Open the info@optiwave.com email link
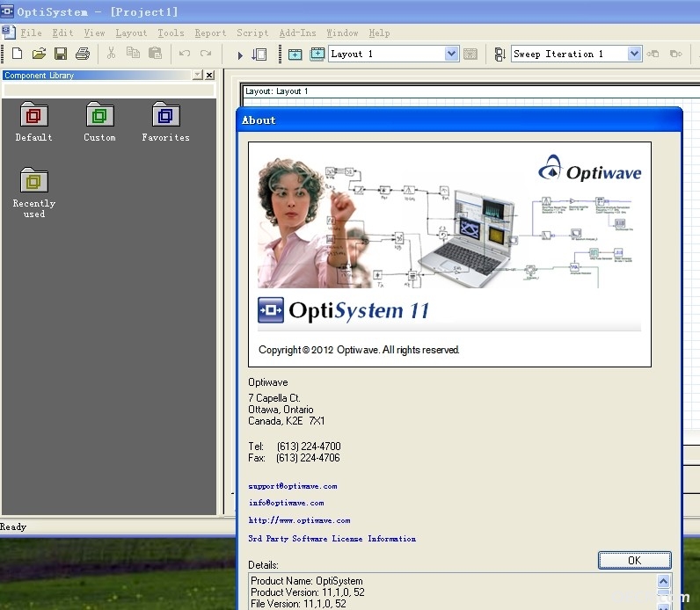This screenshot has height=610, width=700. 287,503
